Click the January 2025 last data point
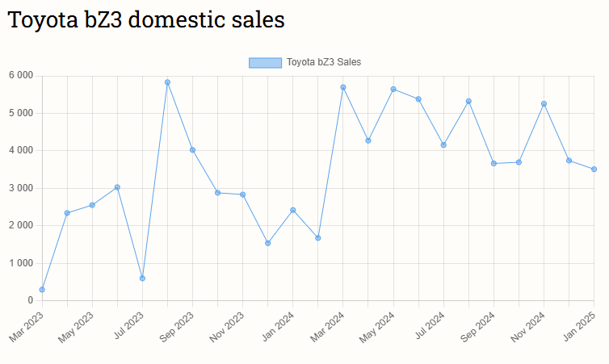 tap(594, 169)
